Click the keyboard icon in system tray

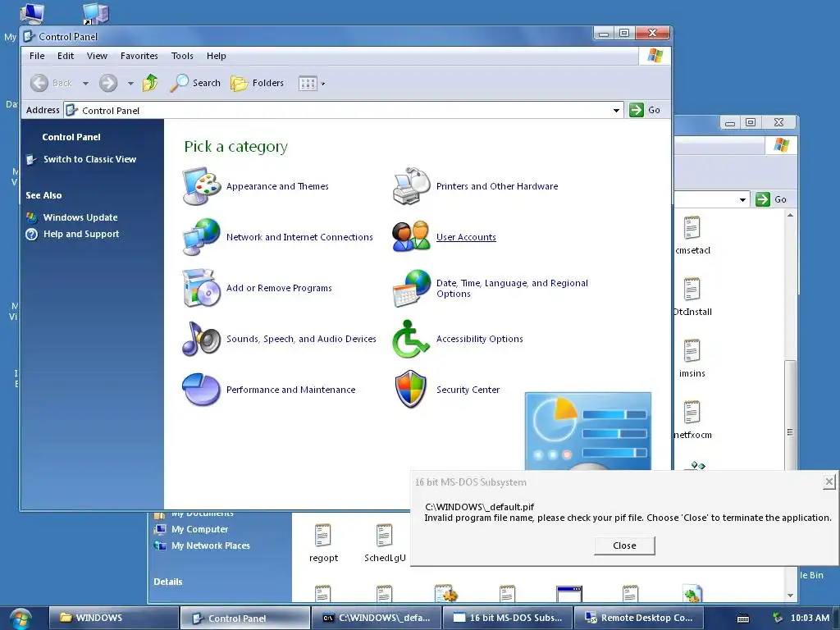[x=743, y=619]
